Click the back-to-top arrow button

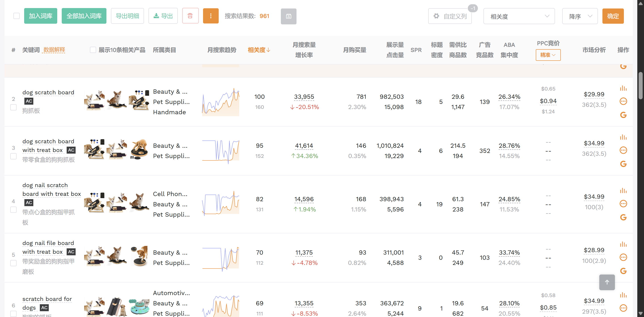pyautogui.click(x=607, y=282)
